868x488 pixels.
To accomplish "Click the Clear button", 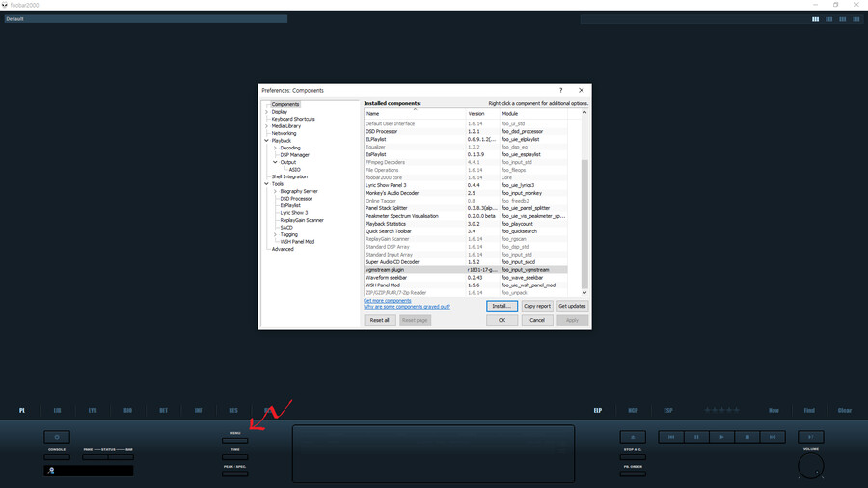I will 845,411.
